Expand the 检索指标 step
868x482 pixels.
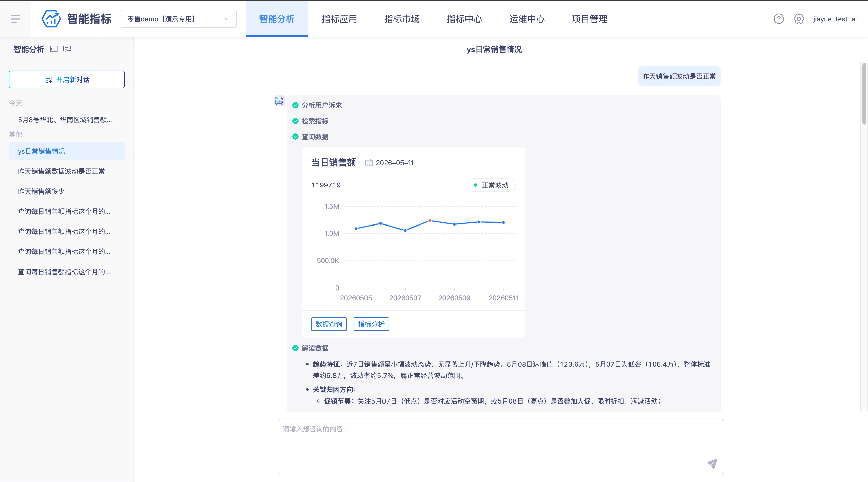(315, 121)
